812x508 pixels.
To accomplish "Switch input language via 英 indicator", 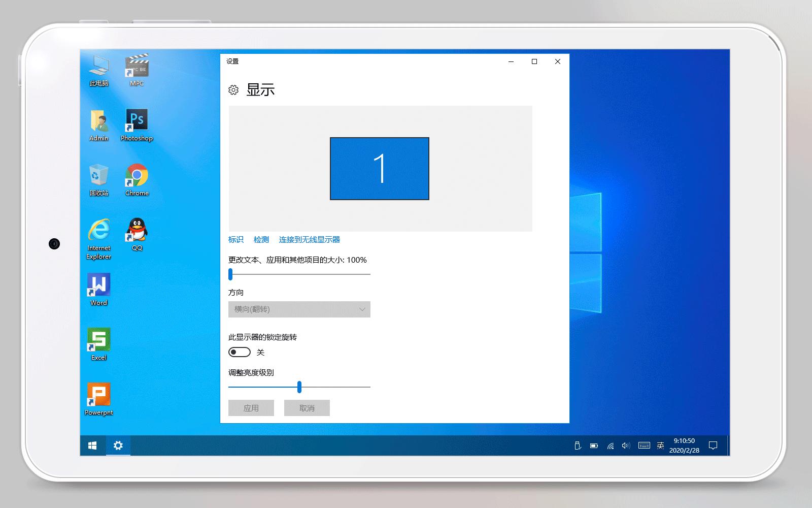I will pos(660,446).
